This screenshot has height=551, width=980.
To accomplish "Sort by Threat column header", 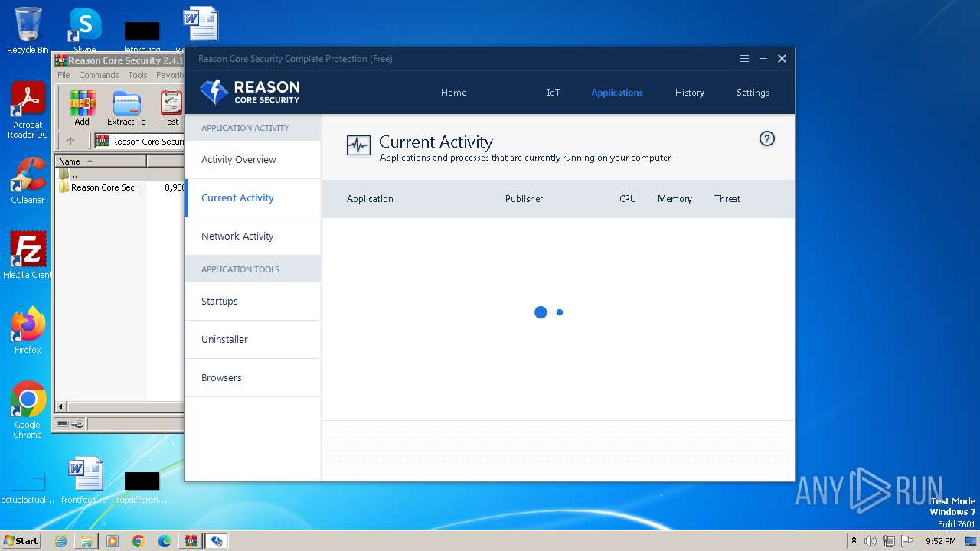I will (727, 199).
